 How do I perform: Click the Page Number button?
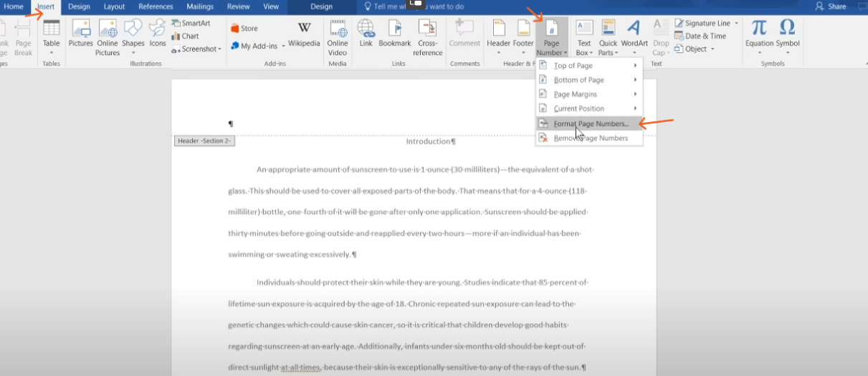[x=552, y=37]
